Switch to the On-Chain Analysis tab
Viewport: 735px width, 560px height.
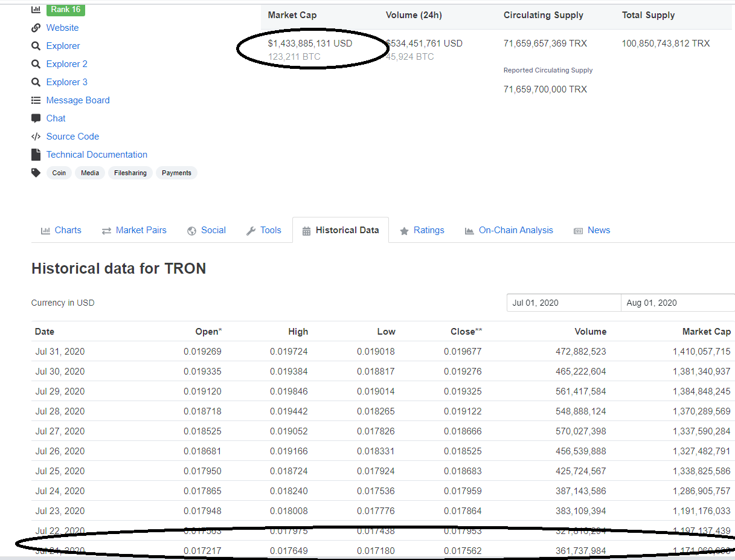509,230
